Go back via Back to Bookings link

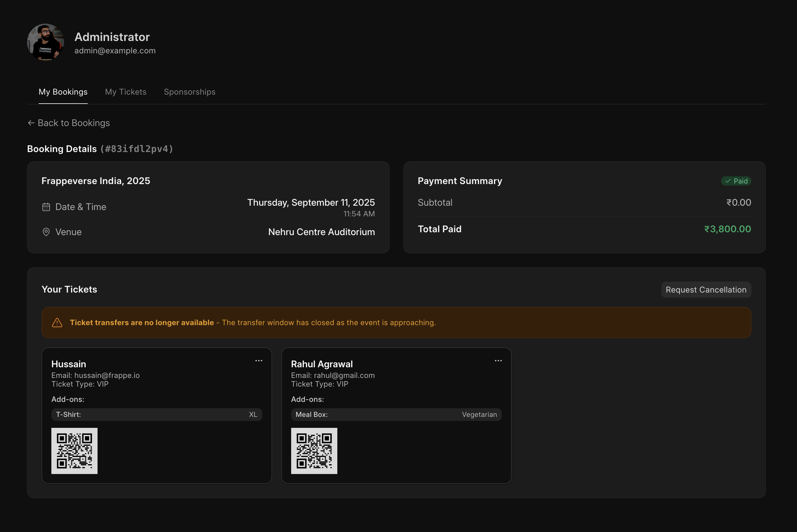coord(73,123)
